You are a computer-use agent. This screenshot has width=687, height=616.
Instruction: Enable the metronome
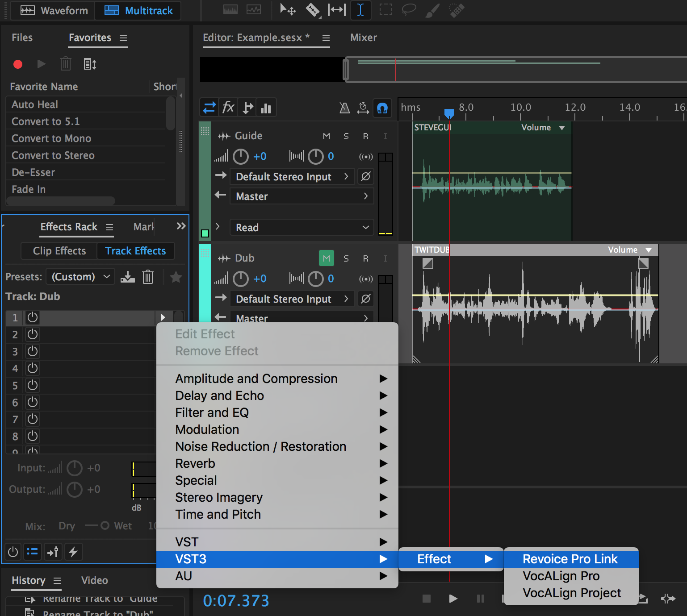pos(344,108)
